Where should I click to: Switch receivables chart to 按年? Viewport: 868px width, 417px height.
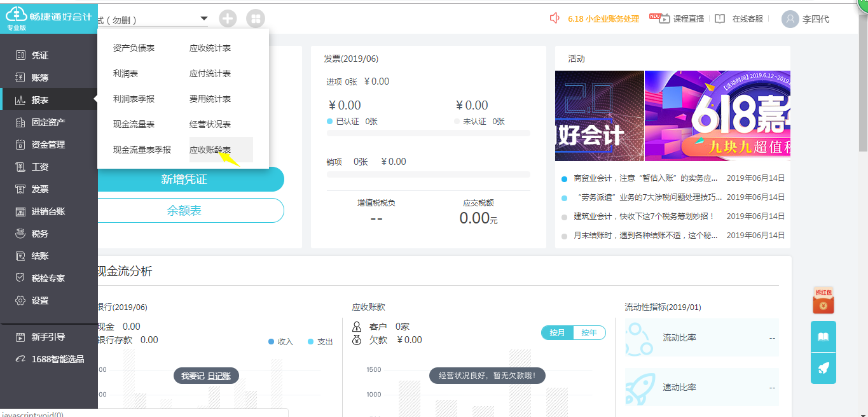589,332
